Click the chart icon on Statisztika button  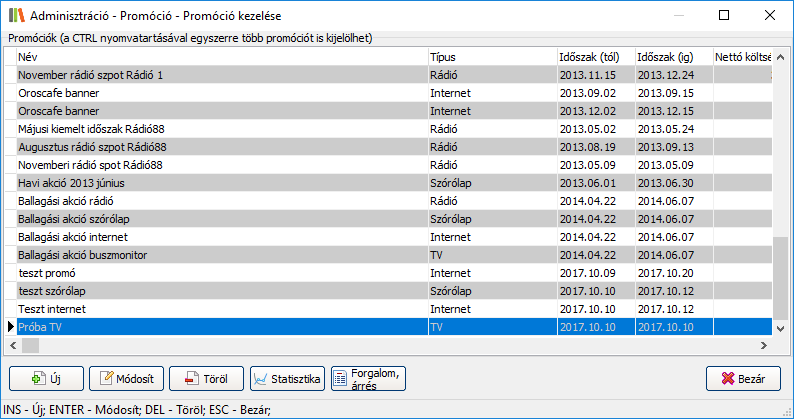(263, 379)
